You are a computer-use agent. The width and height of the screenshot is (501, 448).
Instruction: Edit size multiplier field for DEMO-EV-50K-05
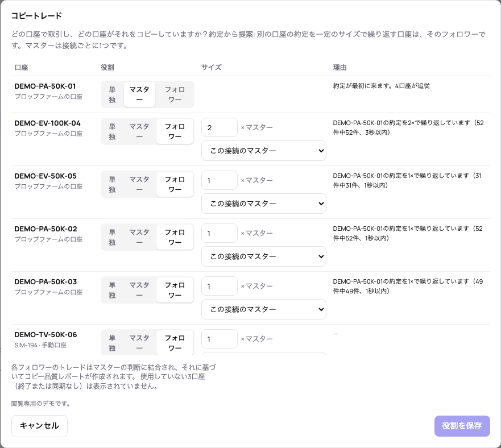[220, 181]
